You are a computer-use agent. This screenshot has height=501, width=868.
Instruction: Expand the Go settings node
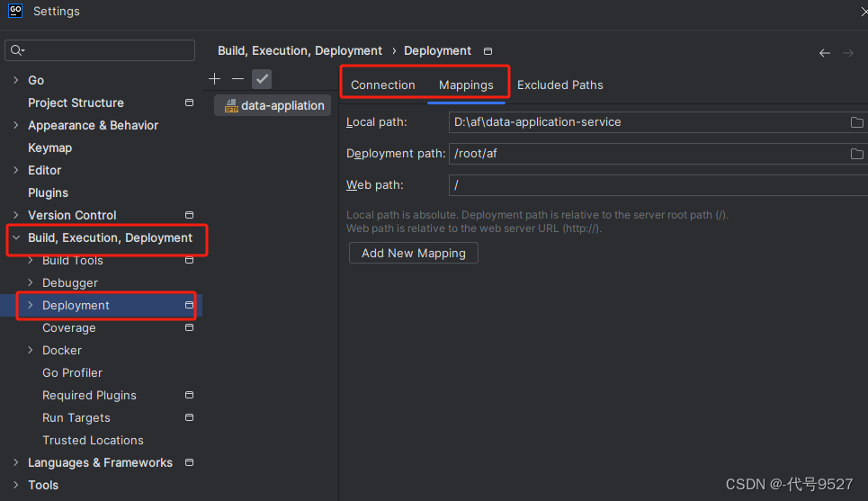(x=16, y=80)
